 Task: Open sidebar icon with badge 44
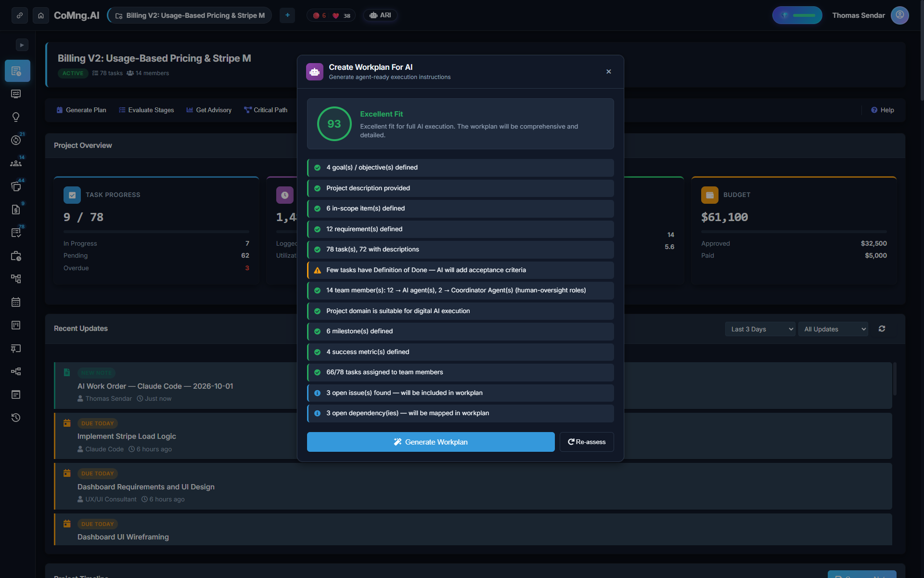point(16,186)
